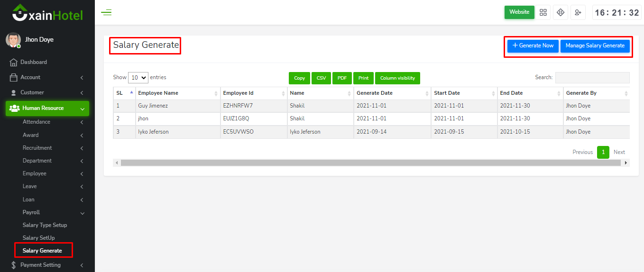Open the Column visibility options
This screenshot has width=644, height=272.
tap(397, 78)
